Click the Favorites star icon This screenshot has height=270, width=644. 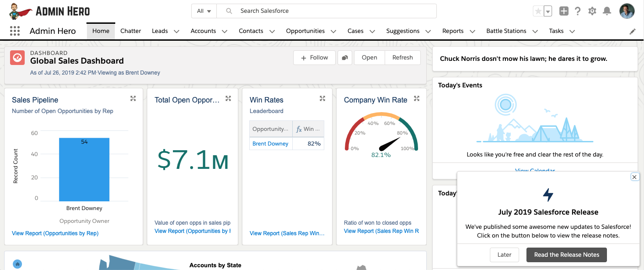(x=538, y=11)
